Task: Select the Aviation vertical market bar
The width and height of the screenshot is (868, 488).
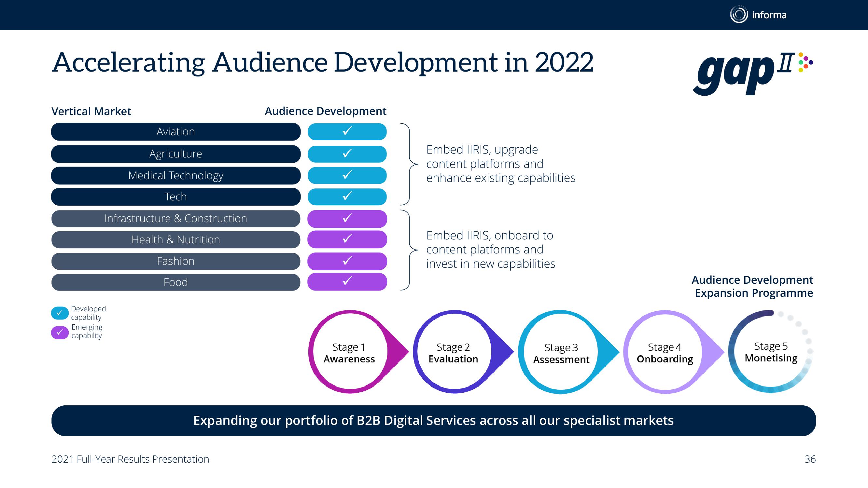Action: click(x=176, y=132)
